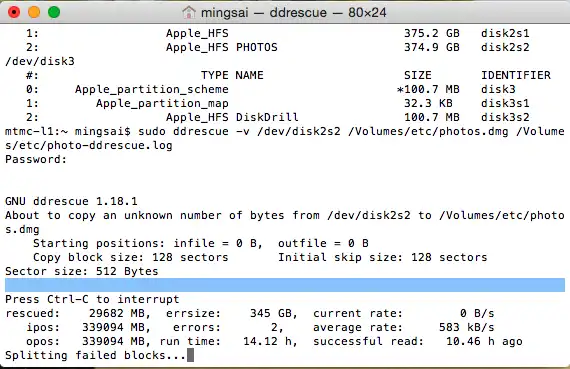Click the red close window button

14,12
